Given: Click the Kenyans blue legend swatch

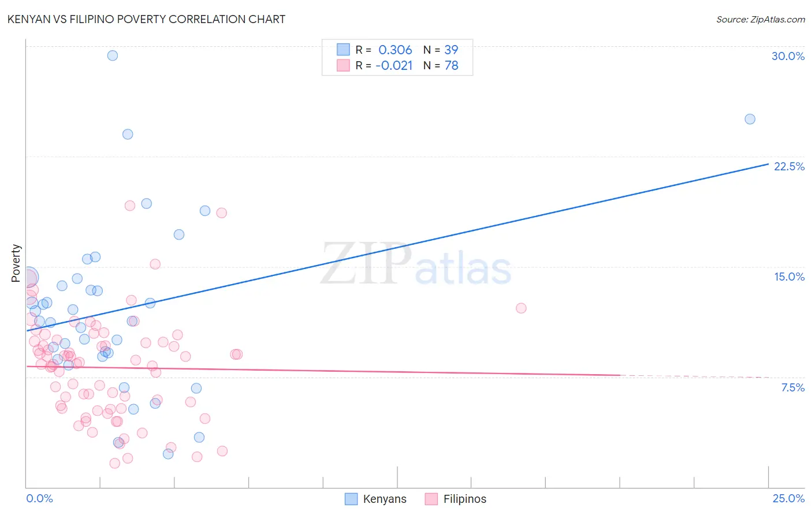Looking at the screenshot, I should [x=351, y=499].
